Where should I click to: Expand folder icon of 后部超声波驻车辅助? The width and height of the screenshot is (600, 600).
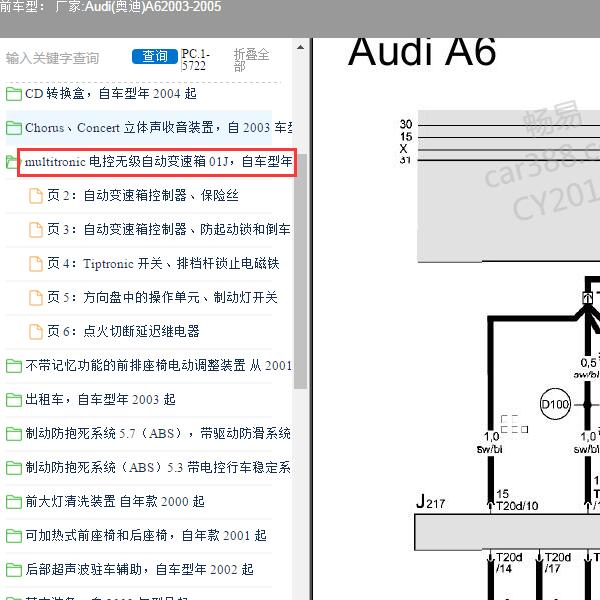click(x=14, y=571)
